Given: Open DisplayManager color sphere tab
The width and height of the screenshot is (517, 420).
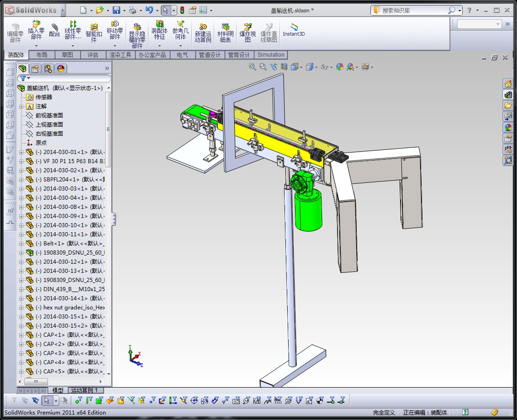Looking at the screenshot, I should coord(61,68).
